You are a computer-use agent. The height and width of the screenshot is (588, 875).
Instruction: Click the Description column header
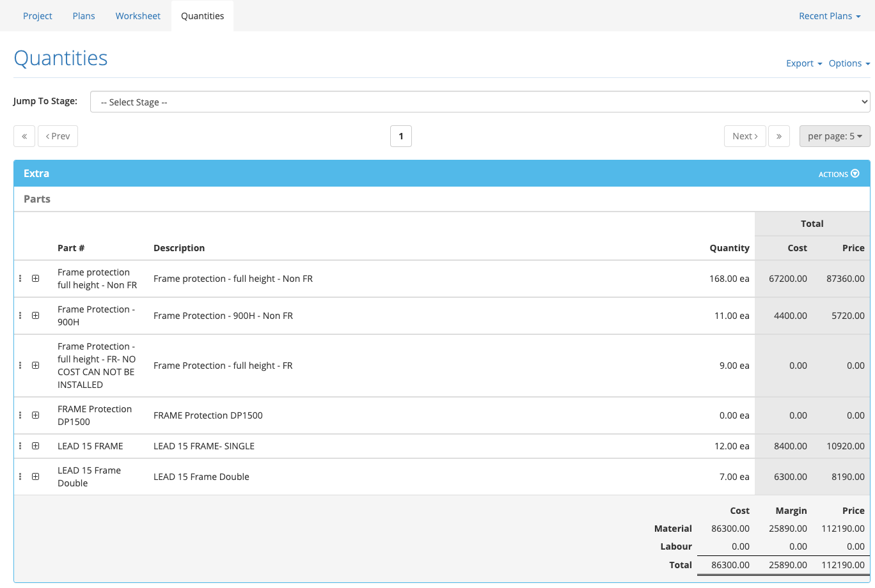[x=179, y=248]
